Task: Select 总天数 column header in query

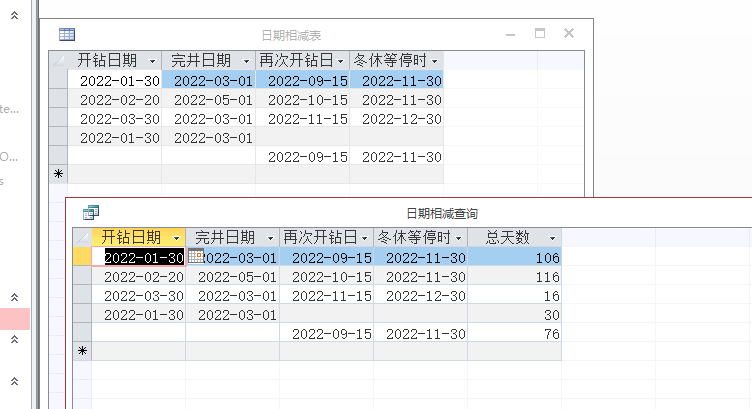Action: point(515,237)
